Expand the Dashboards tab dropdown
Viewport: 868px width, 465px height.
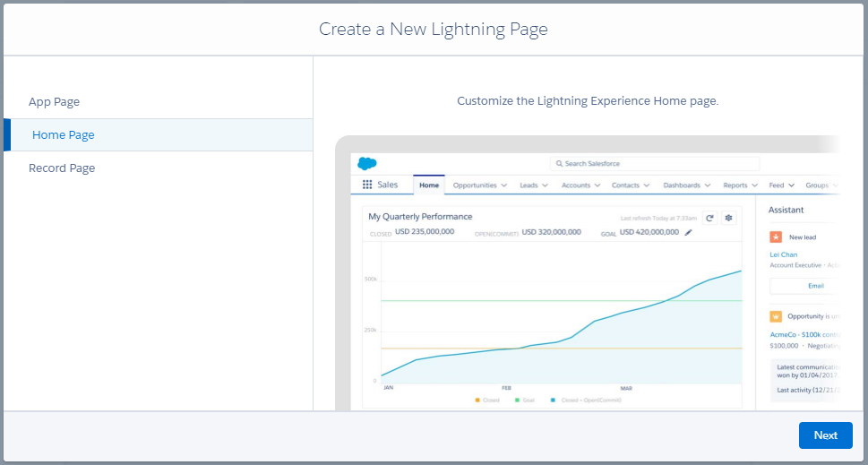pos(708,185)
